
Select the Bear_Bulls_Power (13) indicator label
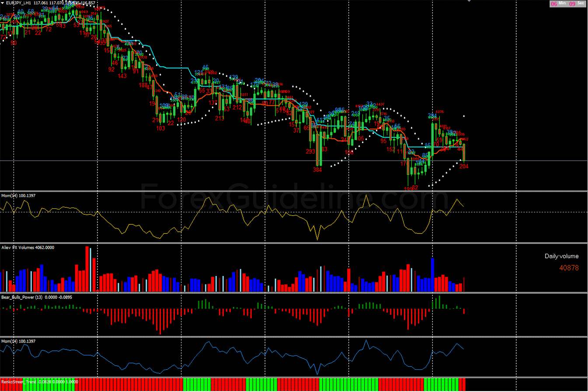tap(22, 297)
